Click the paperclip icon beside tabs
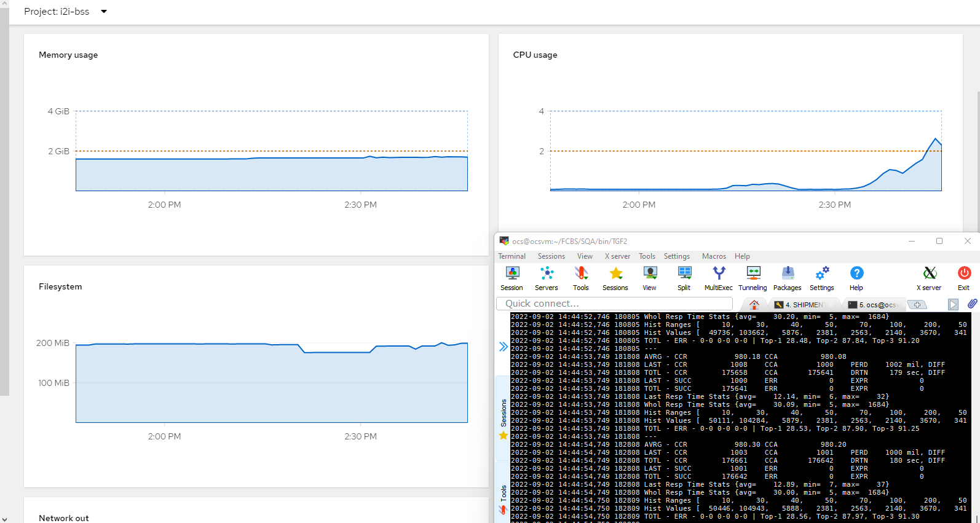 (x=972, y=304)
